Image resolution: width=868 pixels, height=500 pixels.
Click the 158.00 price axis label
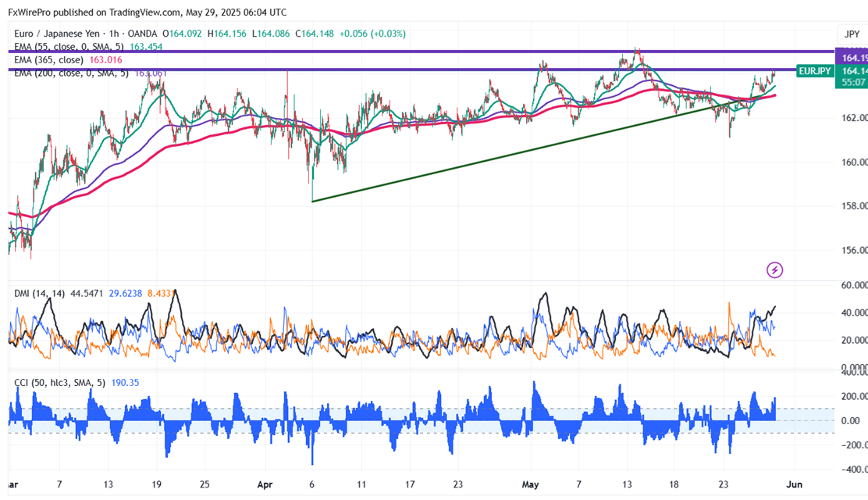(x=854, y=205)
